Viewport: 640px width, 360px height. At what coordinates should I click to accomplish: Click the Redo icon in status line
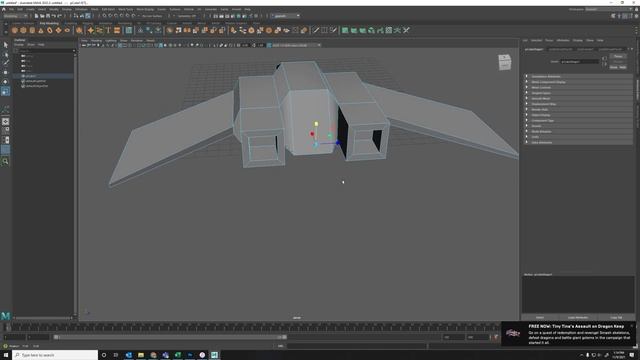coord(59,16)
